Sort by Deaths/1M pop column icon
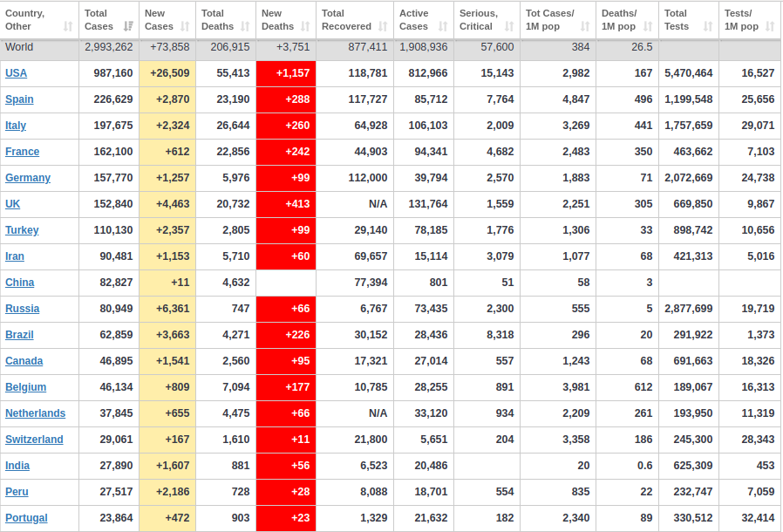 [648, 26]
